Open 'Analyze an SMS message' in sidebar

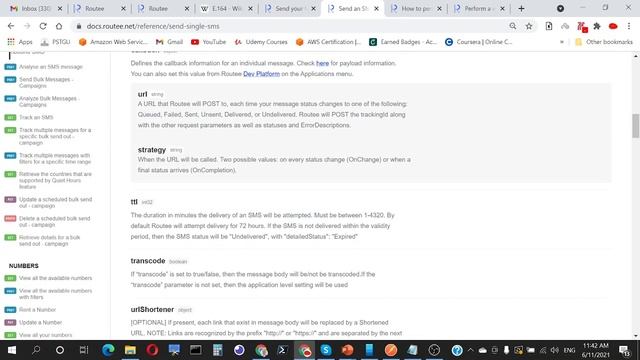point(51,67)
